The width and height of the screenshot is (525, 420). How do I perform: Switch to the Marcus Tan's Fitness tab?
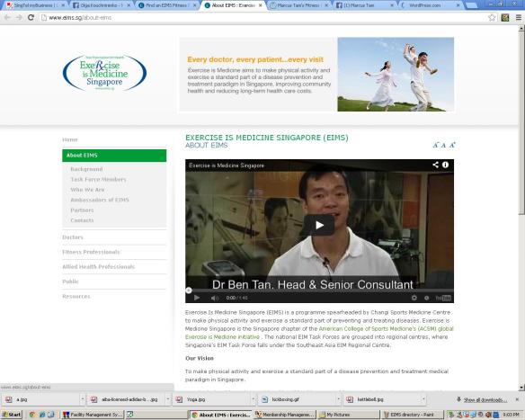[298, 5]
